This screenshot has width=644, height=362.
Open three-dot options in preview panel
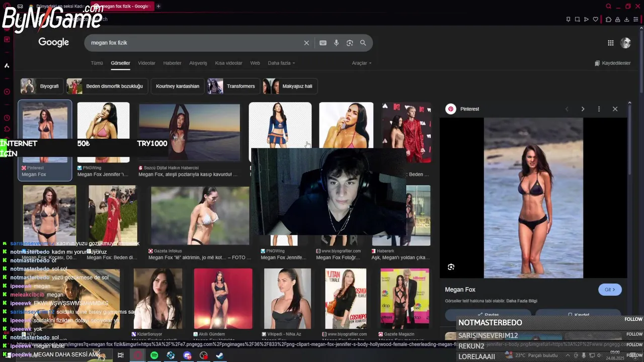click(599, 109)
